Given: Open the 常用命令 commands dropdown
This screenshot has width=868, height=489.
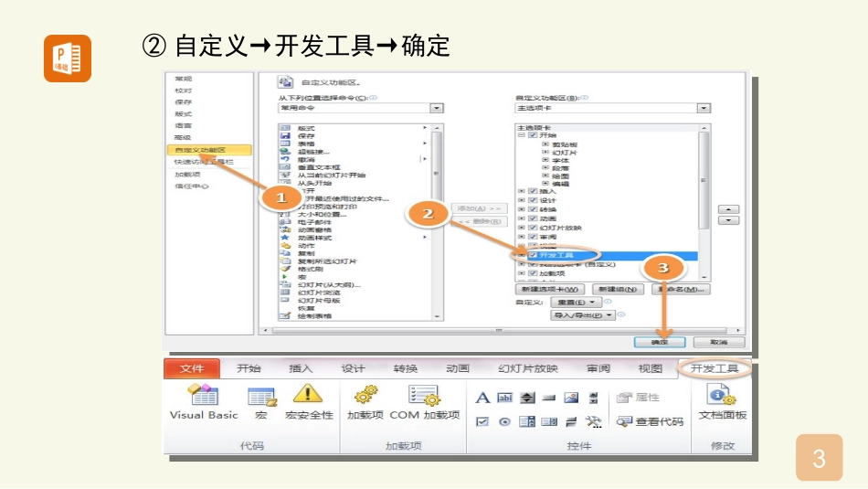Looking at the screenshot, I should pyautogui.click(x=436, y=108).
